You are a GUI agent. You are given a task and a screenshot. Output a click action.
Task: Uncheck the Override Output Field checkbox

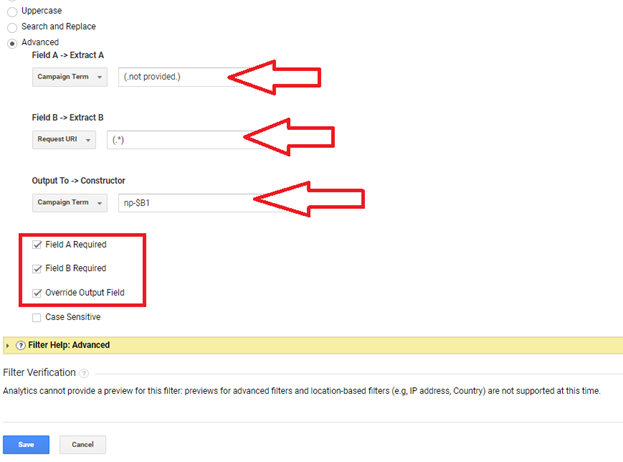(37, 293)
